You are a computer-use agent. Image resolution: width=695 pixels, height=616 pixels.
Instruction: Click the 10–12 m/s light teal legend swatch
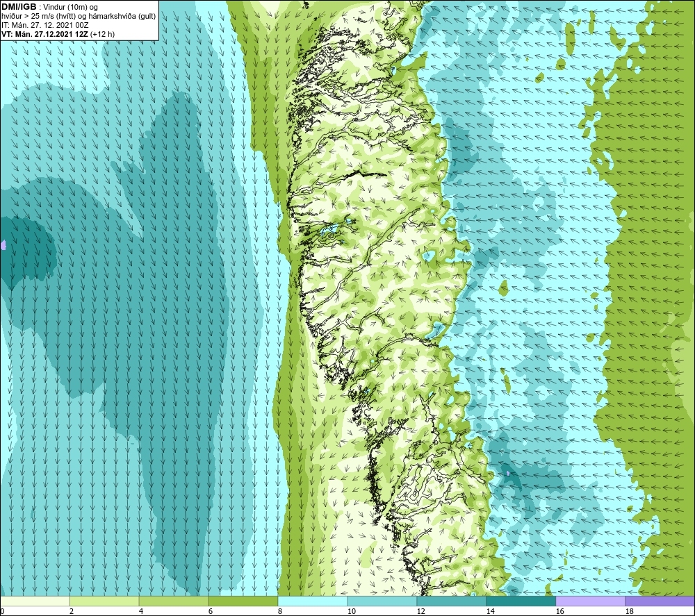382,601
